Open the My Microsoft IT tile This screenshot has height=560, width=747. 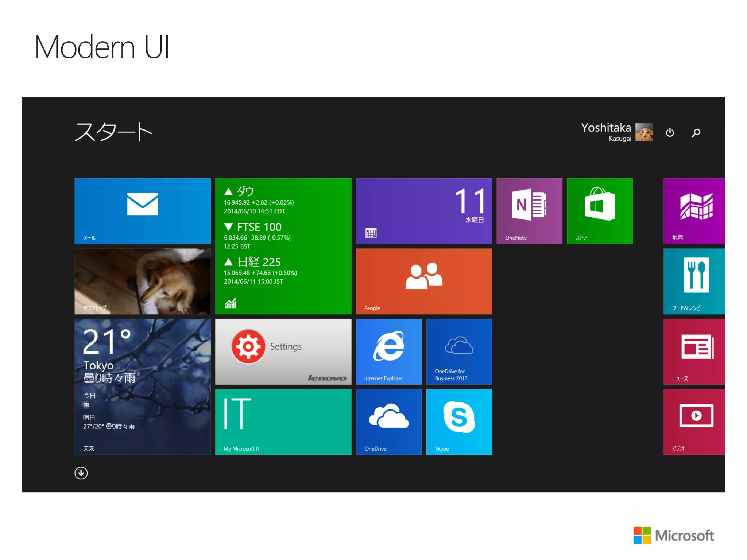(x=283, y=422)
